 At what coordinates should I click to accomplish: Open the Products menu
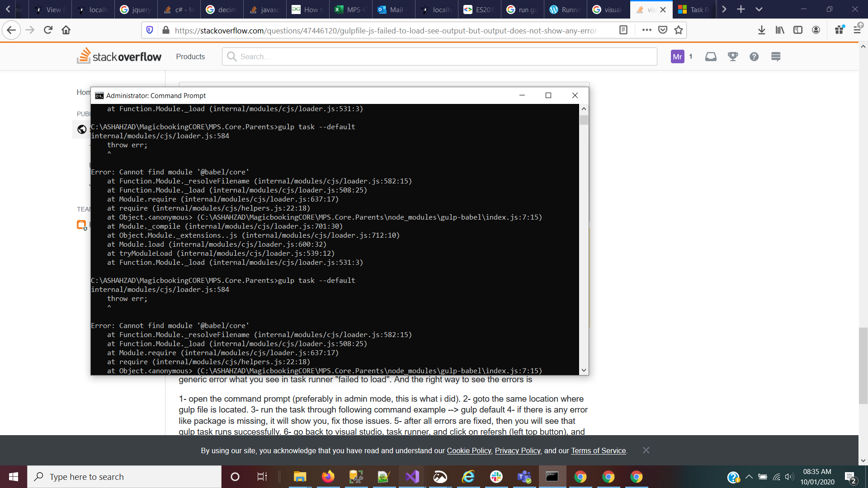(190, 56)
